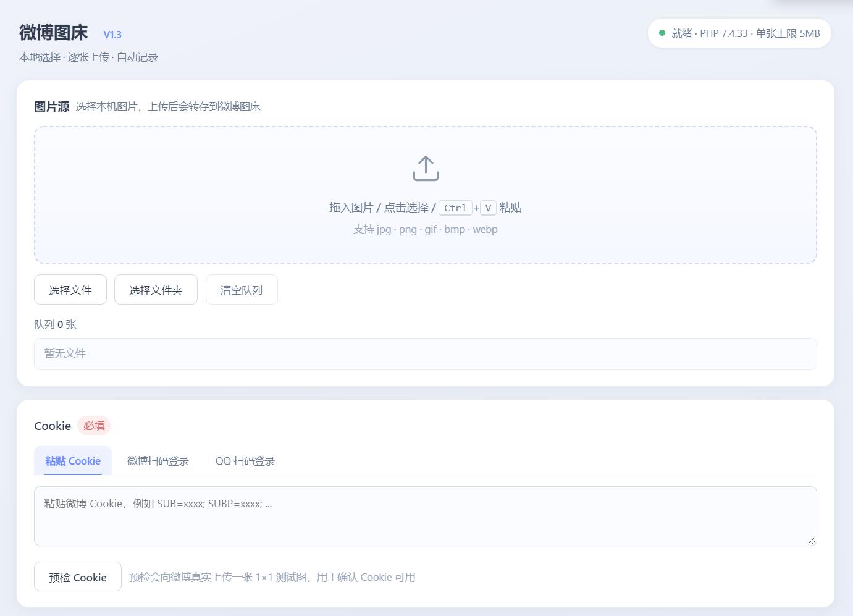Image resolution: width=853 pixels, height=616 pixels.
Task: Click the 暂无文件 queue list box
Action: click(426, 354)
